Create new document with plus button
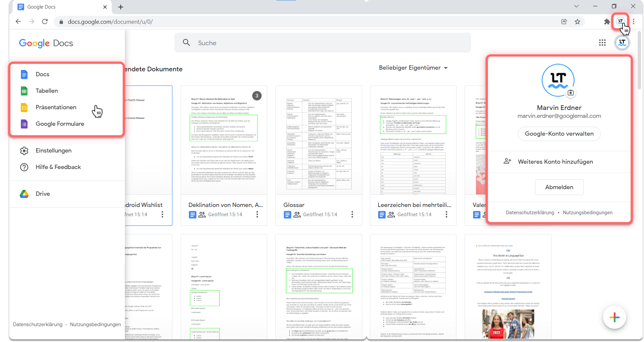 click(614, 318)
